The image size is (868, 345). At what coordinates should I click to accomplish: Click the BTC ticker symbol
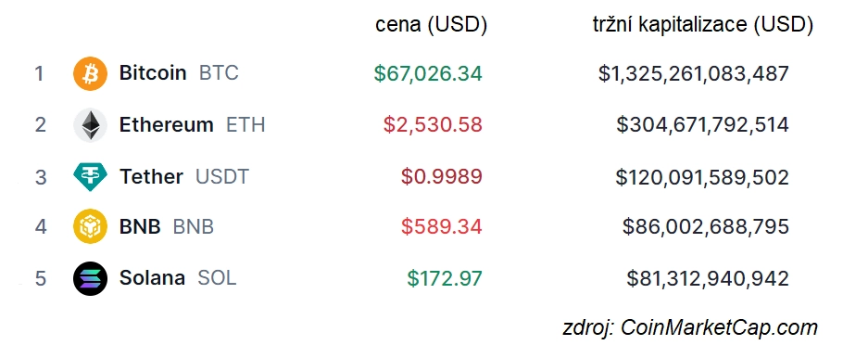[x=219, y=72]
